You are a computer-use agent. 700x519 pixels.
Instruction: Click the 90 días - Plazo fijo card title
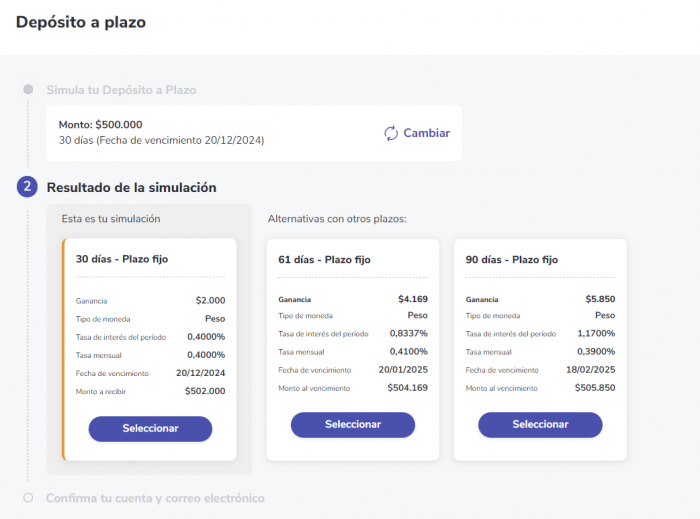tap(512, 259)
